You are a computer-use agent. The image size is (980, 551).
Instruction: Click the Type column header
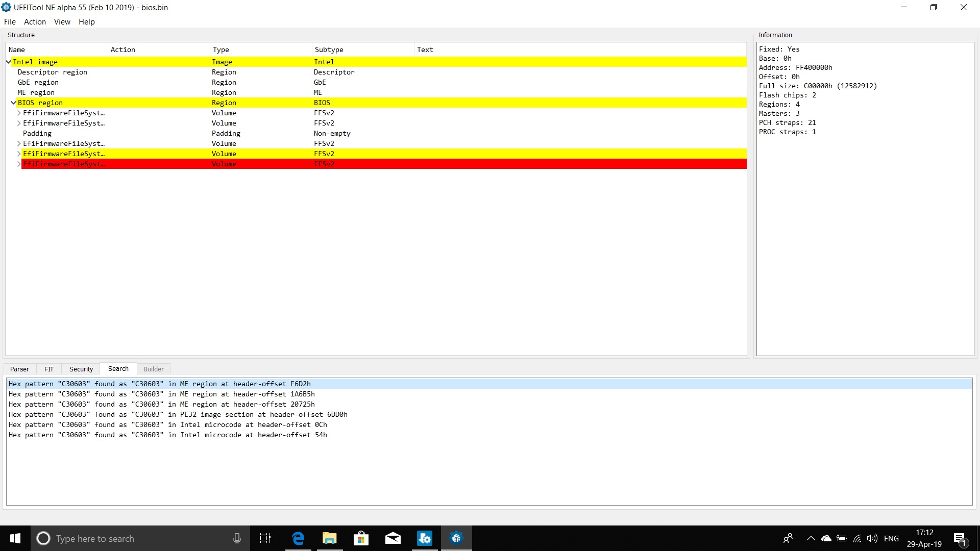pyautogui.click(x=261, y=49)
